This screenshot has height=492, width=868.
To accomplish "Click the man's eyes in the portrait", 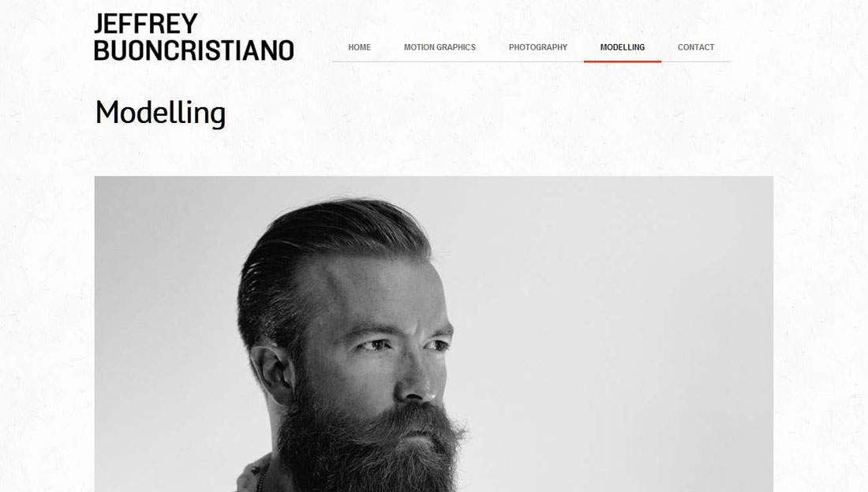I will (403, 345).
